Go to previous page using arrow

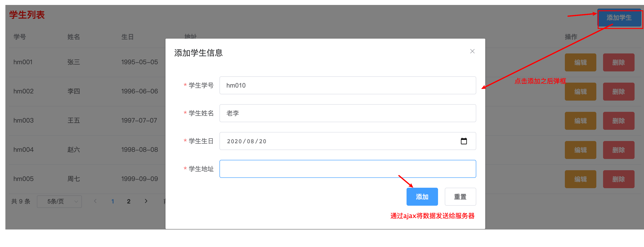coord(95,201)
